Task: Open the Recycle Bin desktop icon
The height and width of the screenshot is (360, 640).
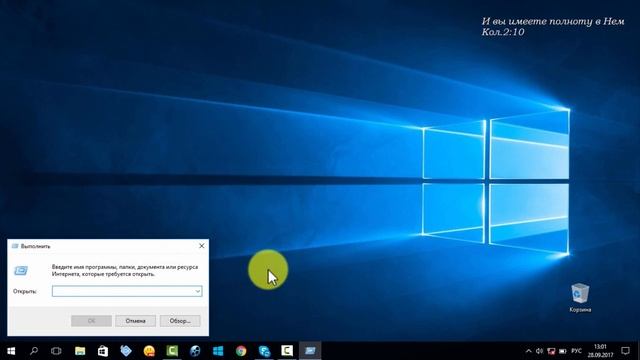Action: (580, 298)
